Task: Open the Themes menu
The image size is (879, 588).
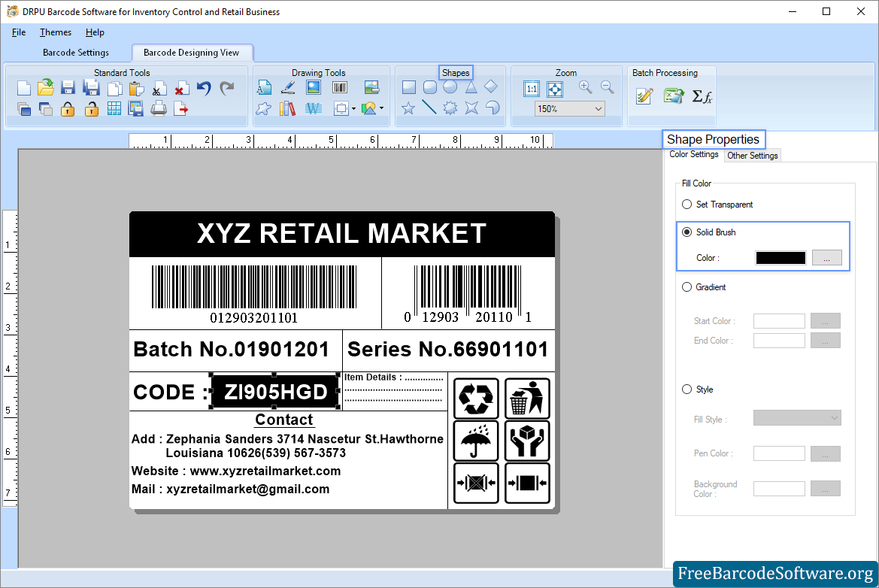Action: pos(56,32)
